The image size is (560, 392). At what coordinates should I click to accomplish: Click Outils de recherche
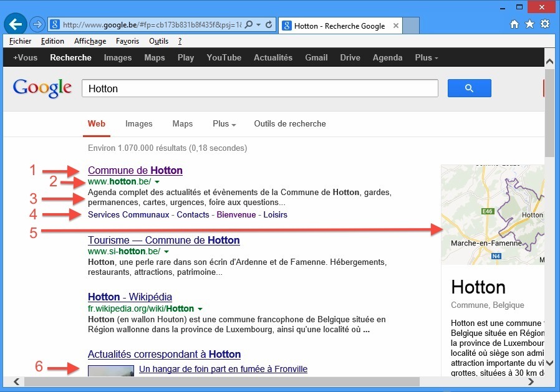pyautogui.click(x=290, y=124)
